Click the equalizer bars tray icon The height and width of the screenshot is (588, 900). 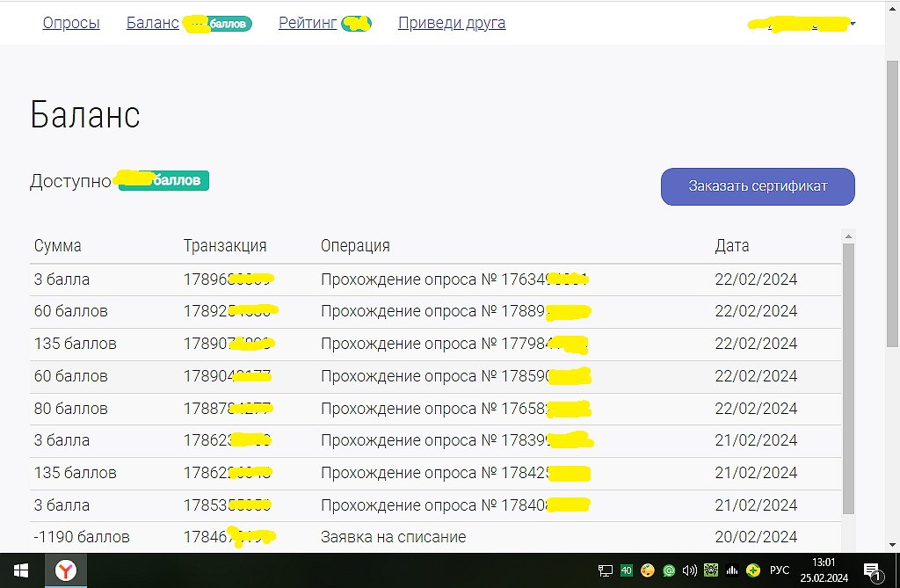point(731,570)
